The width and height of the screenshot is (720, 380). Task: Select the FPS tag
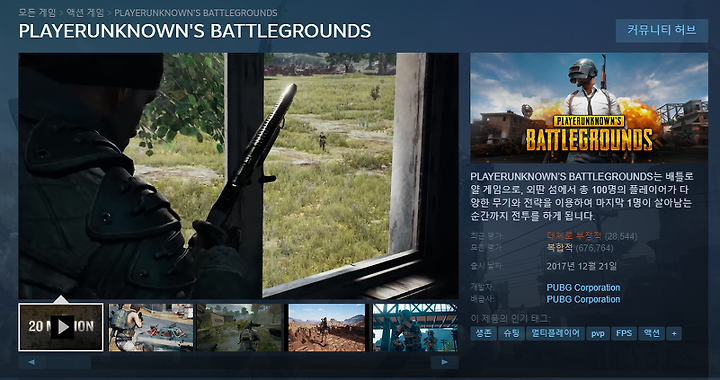pos(624,334)
